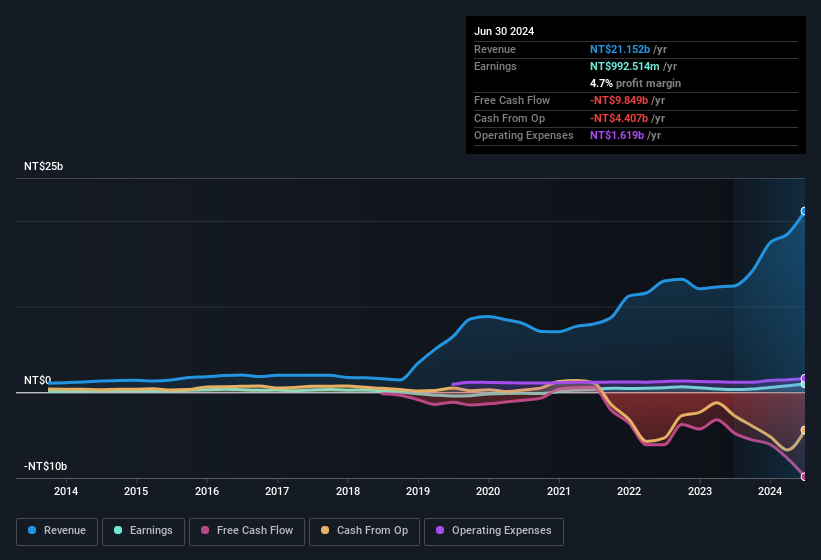Select the 2021 label on the time axis
Screen dimensions: 821x560
tap(559, 491)
